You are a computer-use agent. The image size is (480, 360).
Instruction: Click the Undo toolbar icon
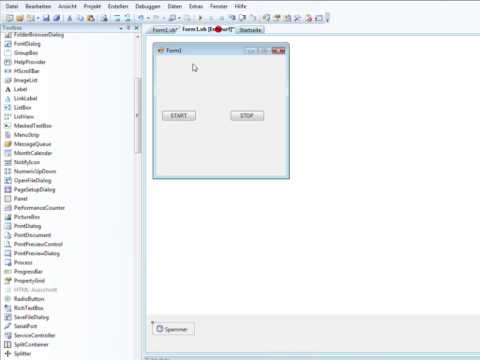[141, 18]
